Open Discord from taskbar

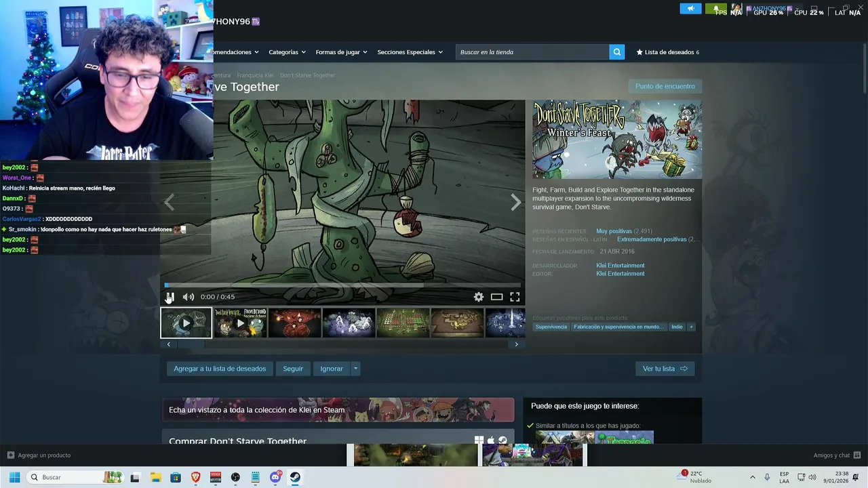pos(275,477)
